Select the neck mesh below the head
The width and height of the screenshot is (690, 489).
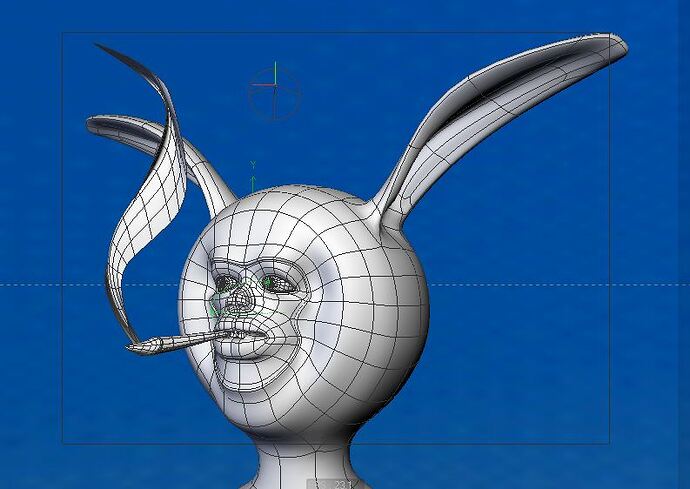(x=304, y=462)
